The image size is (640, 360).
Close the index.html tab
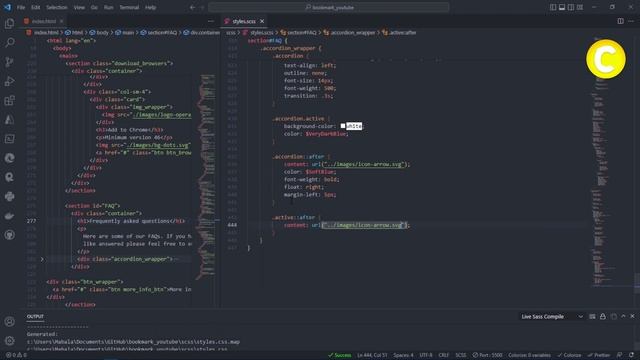pyautogui.click(x=62, y=21)
